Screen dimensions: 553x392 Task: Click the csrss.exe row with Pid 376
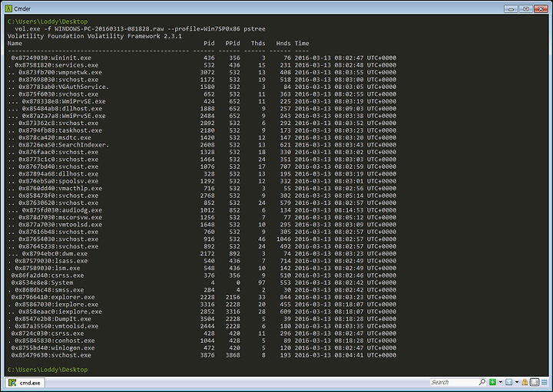[x=202, y=275]
